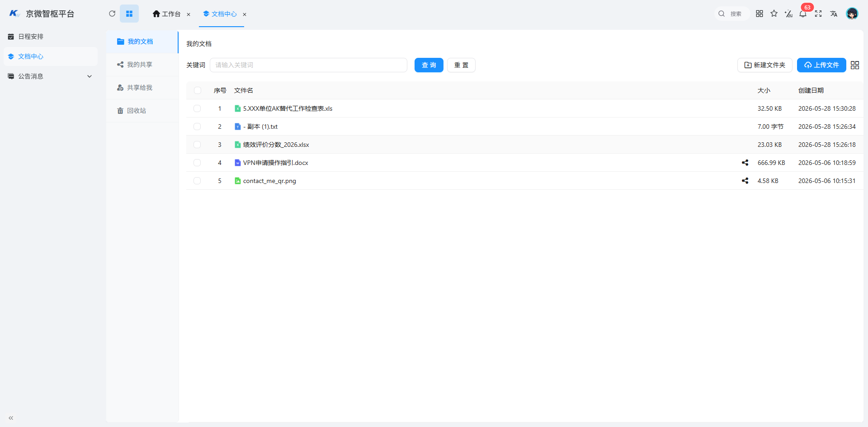
Task: Open the app grid icon next to search
Action: [x=759, y=14]
